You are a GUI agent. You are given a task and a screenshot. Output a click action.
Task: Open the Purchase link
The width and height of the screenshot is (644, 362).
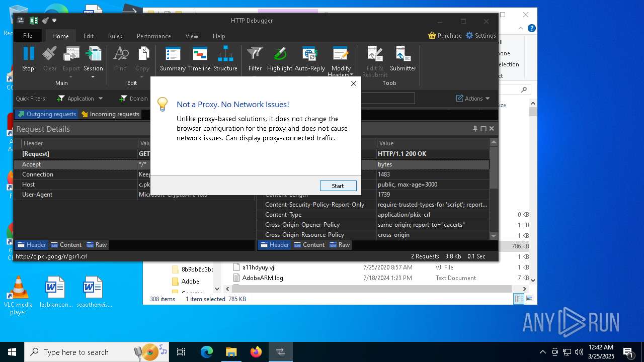coord(445,36)
